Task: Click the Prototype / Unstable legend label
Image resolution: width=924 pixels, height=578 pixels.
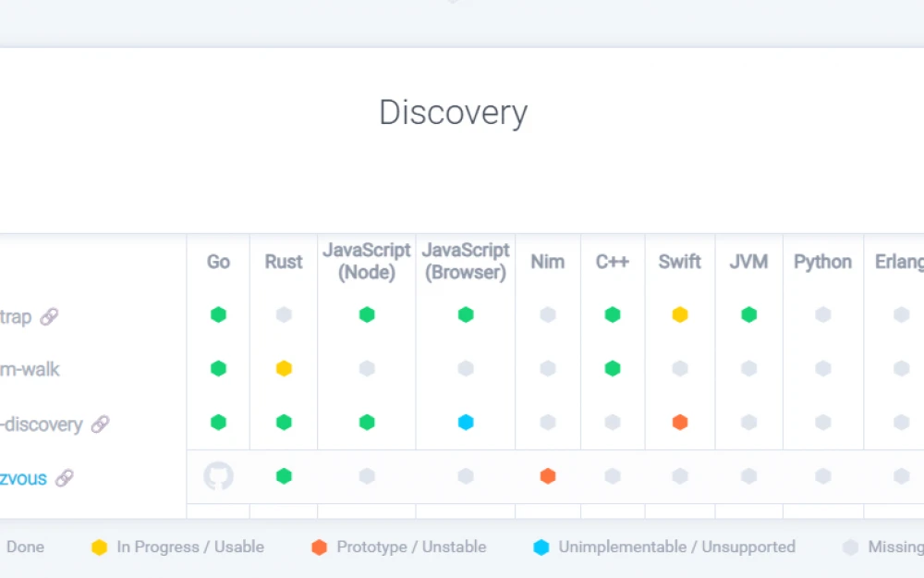Action: (x=411, y=547)
